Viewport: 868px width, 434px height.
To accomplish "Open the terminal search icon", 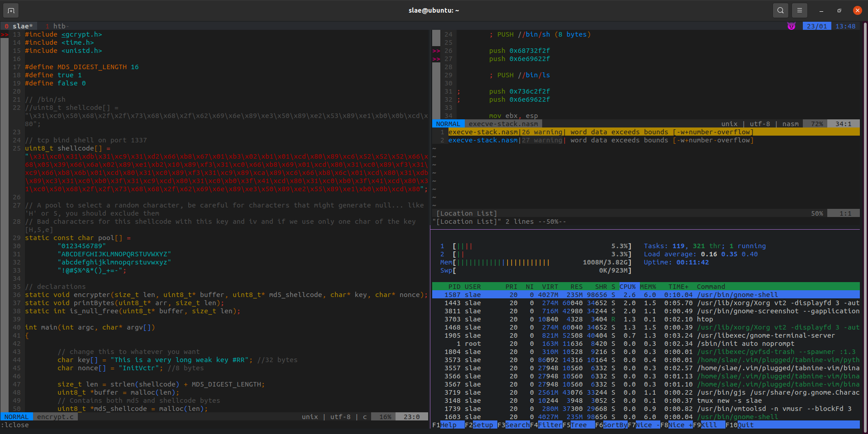I will coord(781,10).
